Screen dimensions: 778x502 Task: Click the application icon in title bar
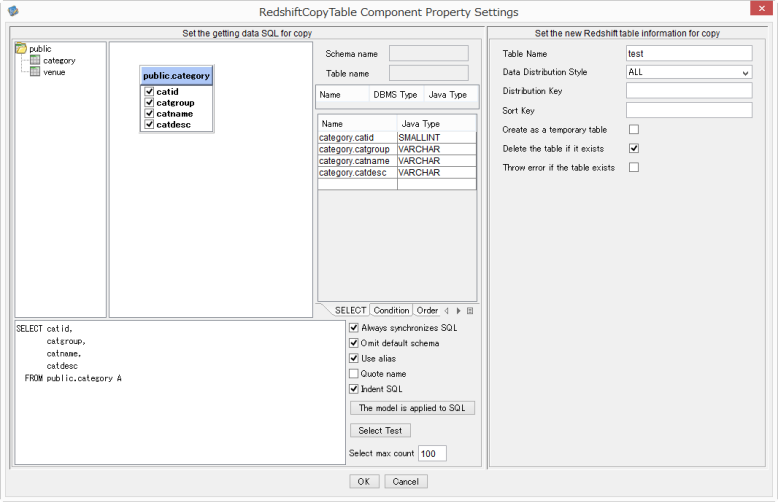click(13, 10)
